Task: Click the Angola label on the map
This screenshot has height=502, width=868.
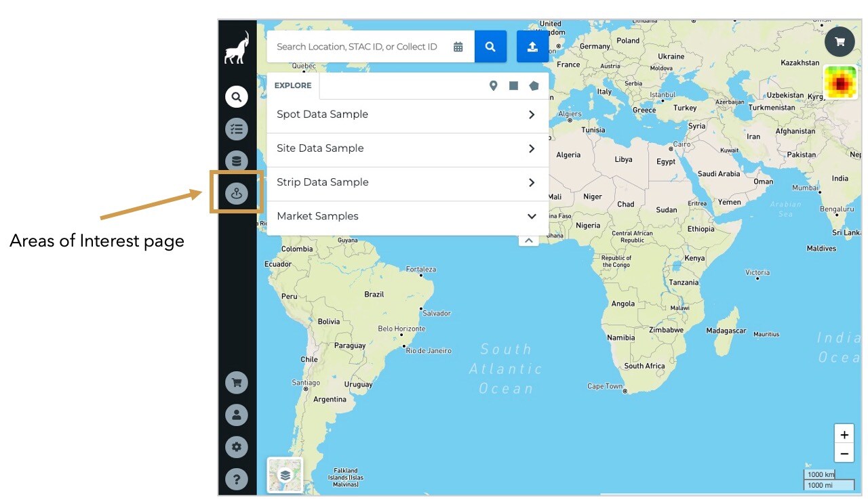Action: click(x=623, y=304)
